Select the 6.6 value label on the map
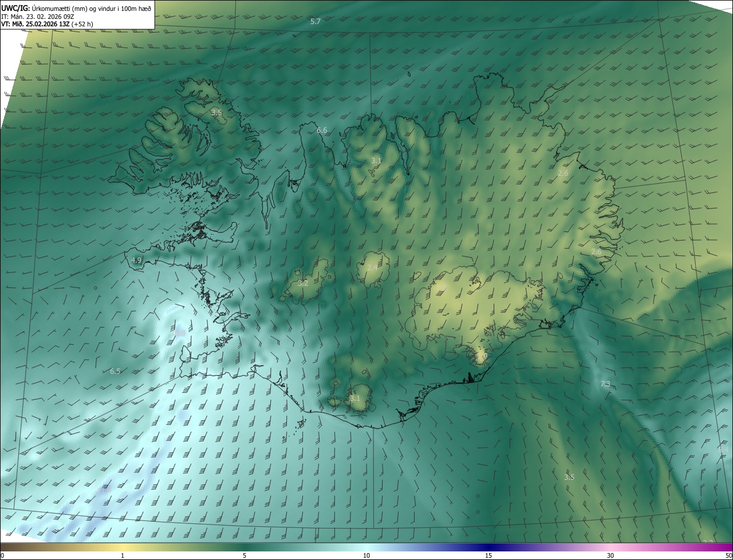The image size is (733, 560). 322,131
